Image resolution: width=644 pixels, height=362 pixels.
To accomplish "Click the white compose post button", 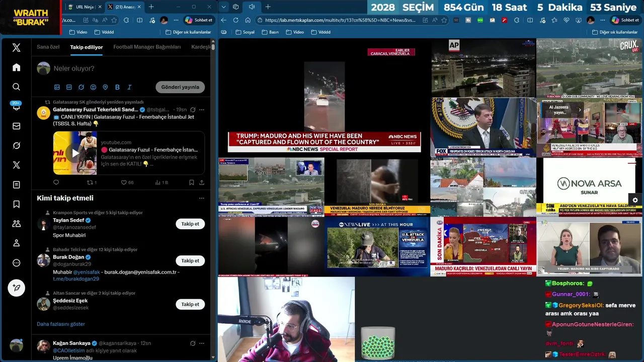I will pos(17,288).
